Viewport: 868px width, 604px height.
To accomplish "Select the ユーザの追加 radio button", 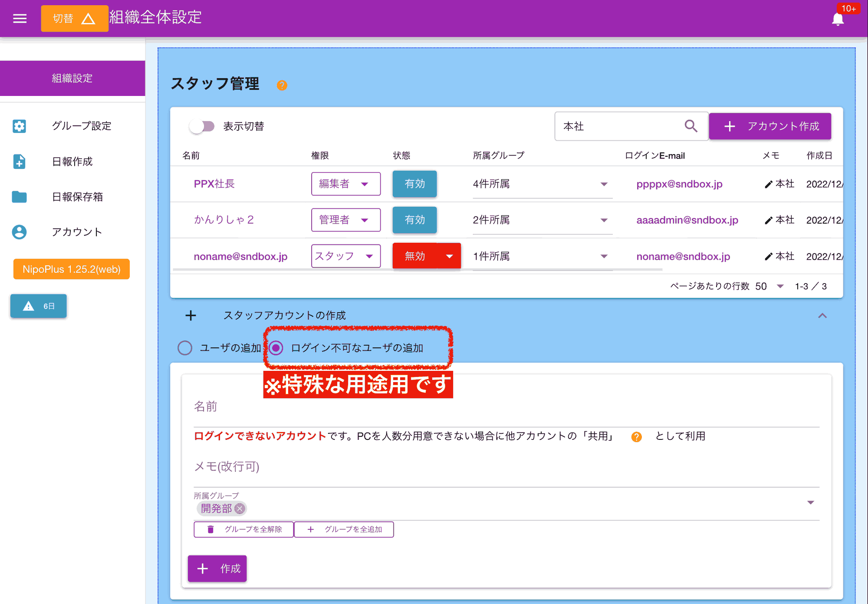I will coord(185,348).
